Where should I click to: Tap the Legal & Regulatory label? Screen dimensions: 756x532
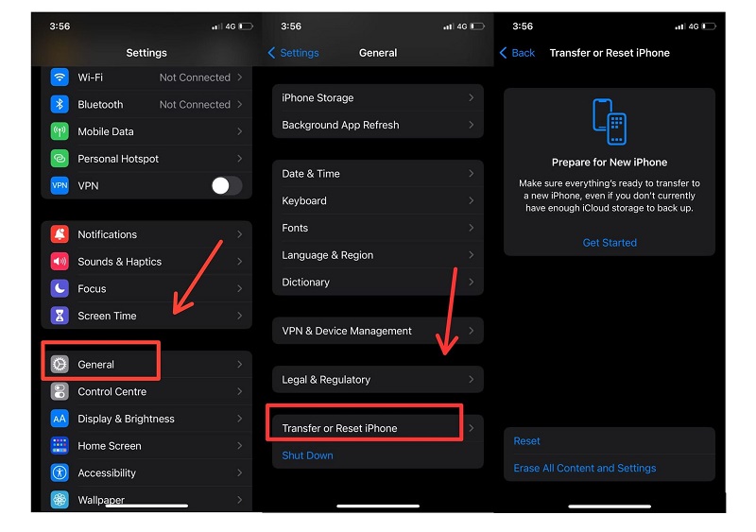[x=326, y=379]
